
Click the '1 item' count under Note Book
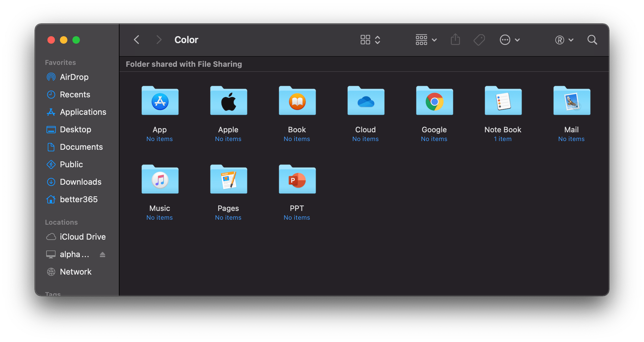(x=503, y=139)
